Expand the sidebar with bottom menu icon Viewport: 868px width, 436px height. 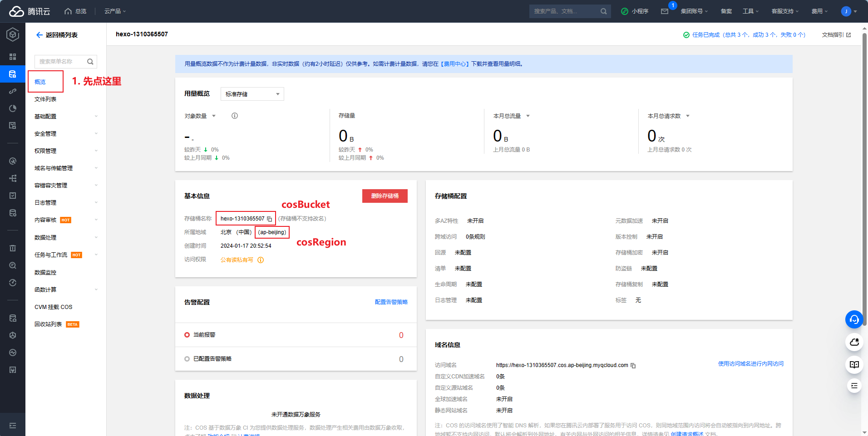pos(13,426)
